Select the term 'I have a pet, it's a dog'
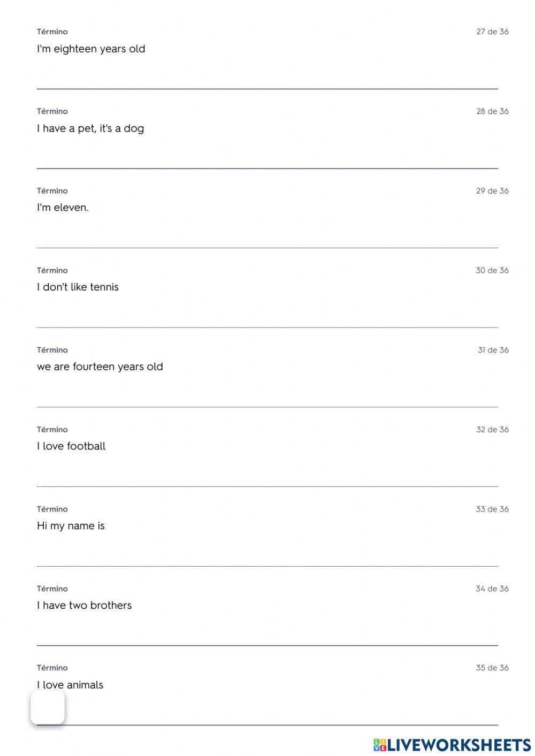Image resolution: width=535 pixels, height=756 pixels. pyautogui.click(x=90, y=128)
